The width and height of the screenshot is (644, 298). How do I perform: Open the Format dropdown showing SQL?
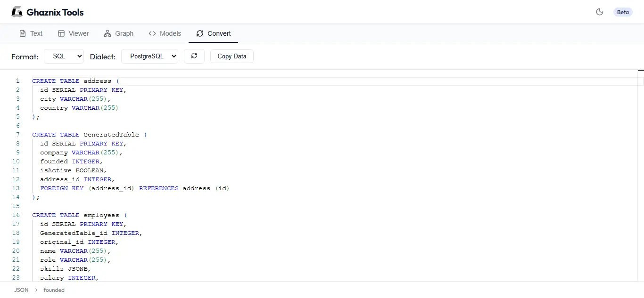pyautogui.click(x=64, y=56)
